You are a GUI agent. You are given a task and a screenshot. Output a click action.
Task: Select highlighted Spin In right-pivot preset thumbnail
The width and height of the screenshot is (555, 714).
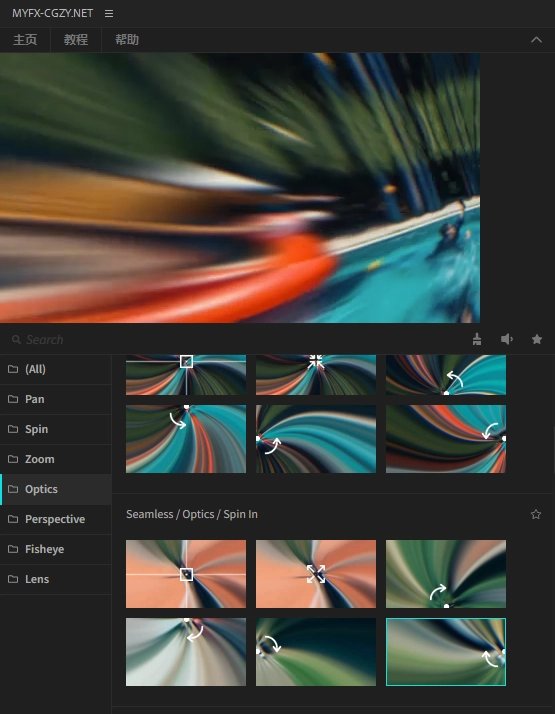click(446, 652)
